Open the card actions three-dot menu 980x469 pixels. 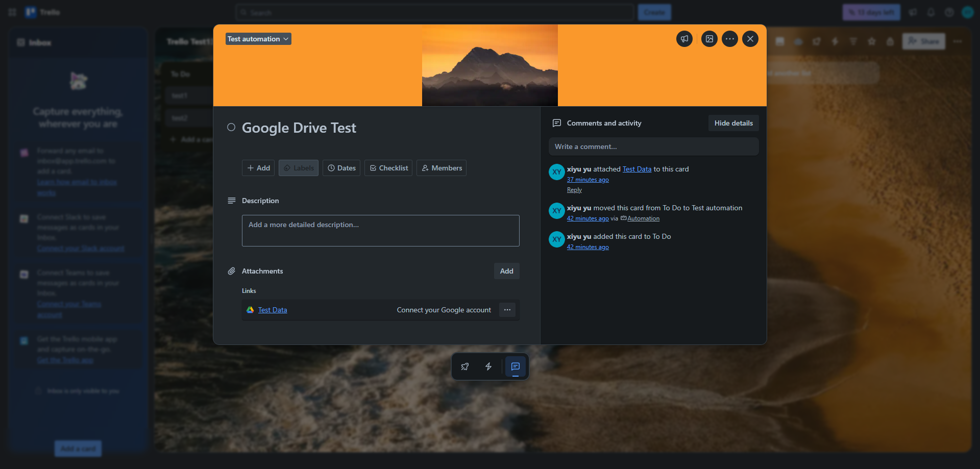pos(730,39)
